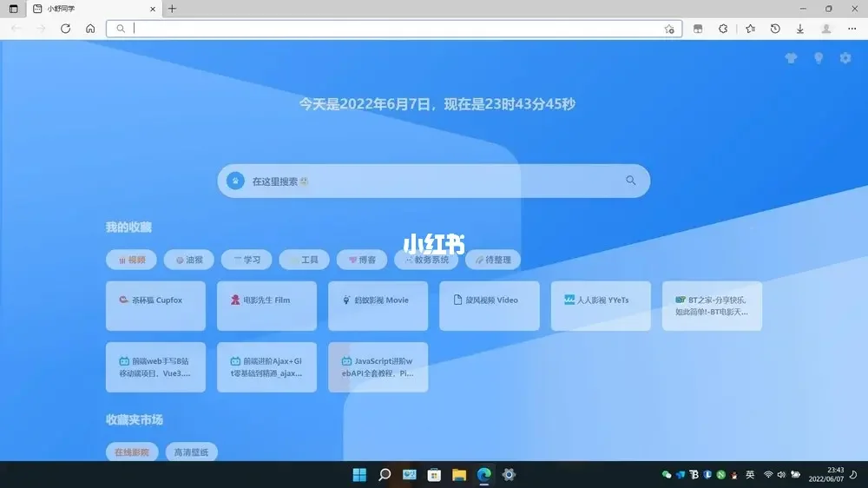Refresh the page with the reload button
The width and height of the screenshot is (868, 488).
65,29
